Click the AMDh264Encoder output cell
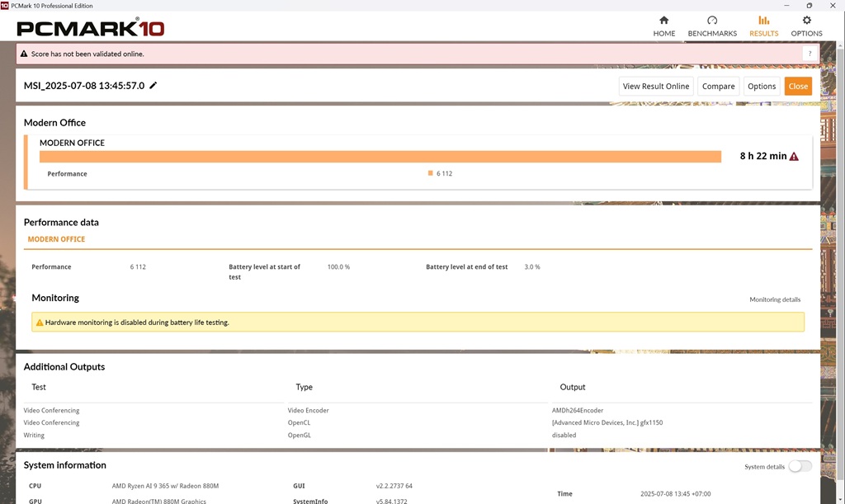 click(x=578, y=410)
